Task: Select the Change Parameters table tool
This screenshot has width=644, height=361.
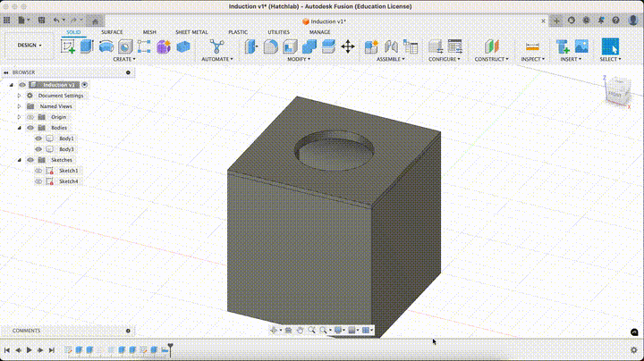Action: click(455, 46)
